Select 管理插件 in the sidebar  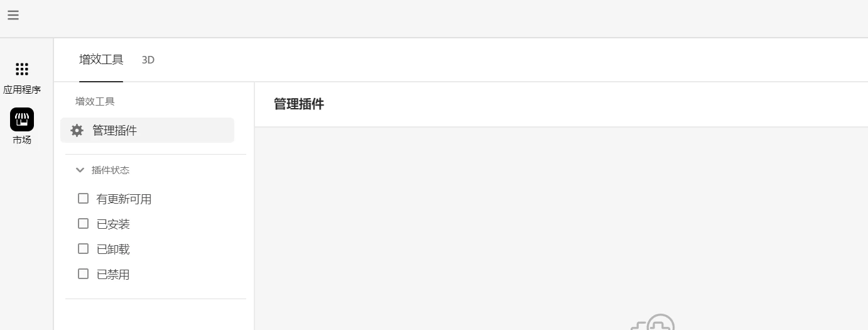[x=147, y=130]
